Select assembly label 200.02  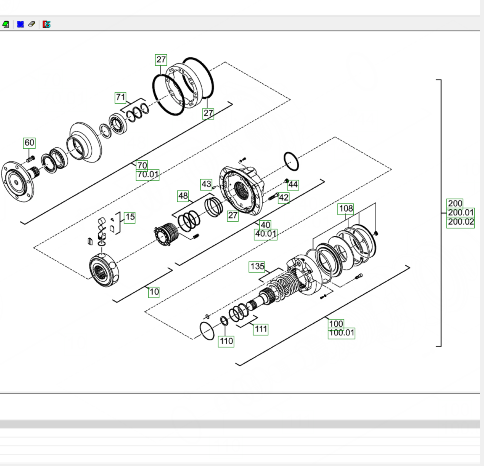tap(461, 222)
